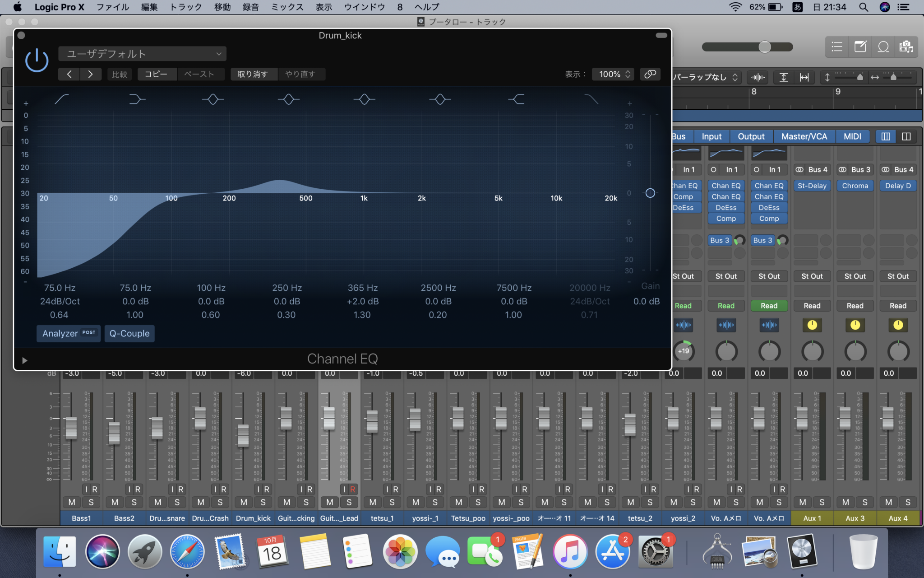
Task: Click the high shelf band icon
Action: coord(516,99)
